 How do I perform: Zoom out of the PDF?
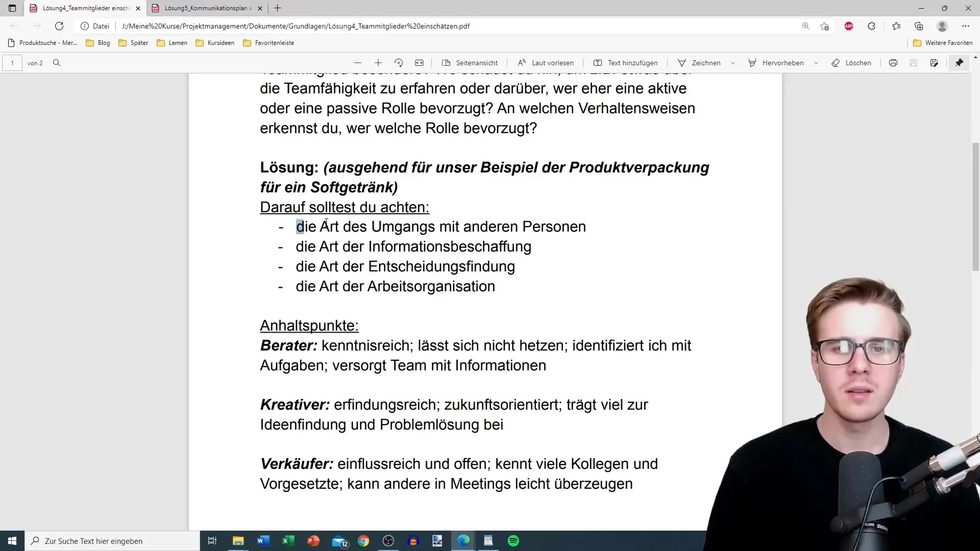tap(358, 63)
